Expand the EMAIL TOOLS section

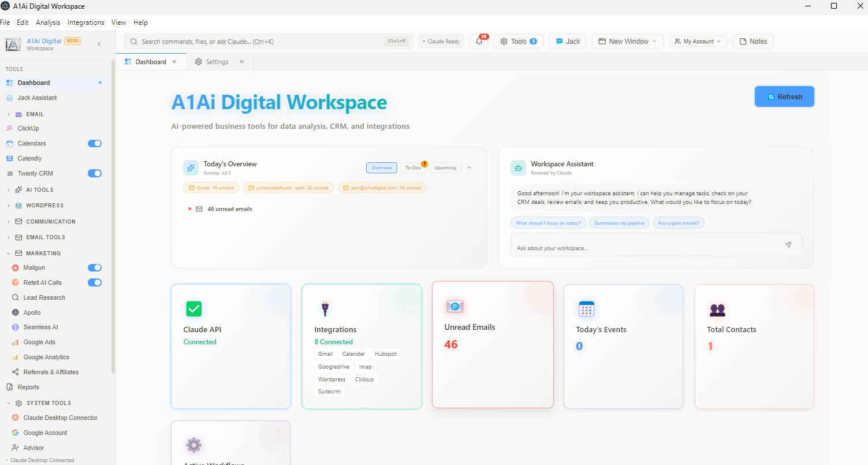(x=9, y=237)
